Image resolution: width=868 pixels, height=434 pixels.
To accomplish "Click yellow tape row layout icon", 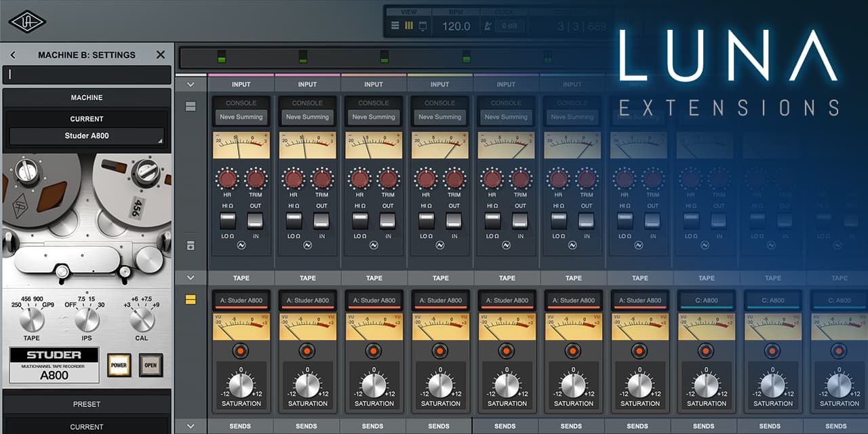I will [191, 299].
